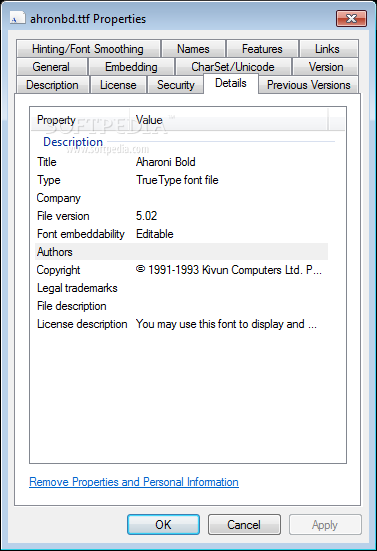This screenshot has height=551, width=377.
Task: Select the Title property row
Action: (x=181, y=162)
